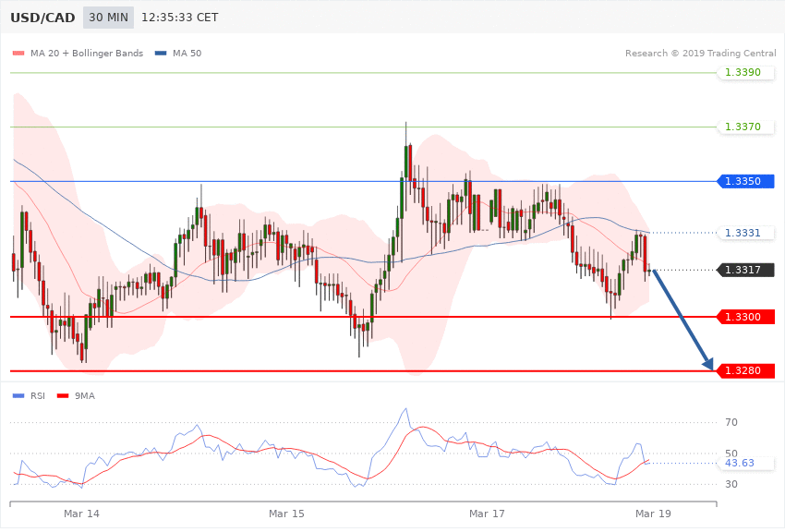
Task: Click the pink MA 20 legend swatch
Action: coord(18,53)
